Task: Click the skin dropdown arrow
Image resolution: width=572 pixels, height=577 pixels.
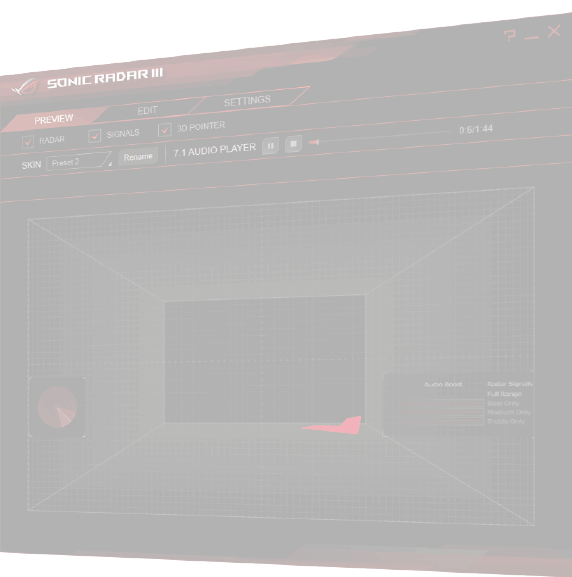Action: click(110, 164)
